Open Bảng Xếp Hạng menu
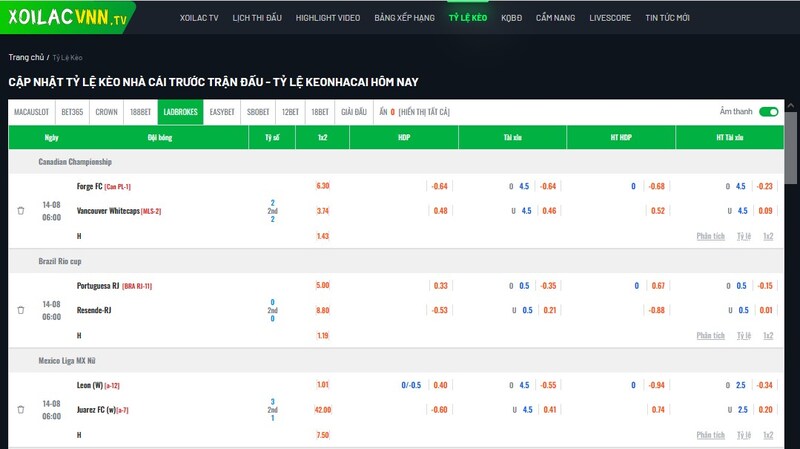This screenshot has width=800, height=449. click(405, 18)
